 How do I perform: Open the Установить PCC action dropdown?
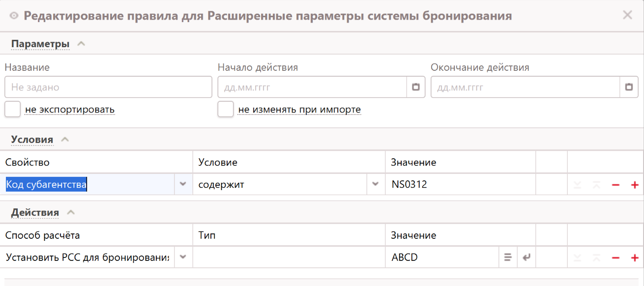pos(183,257)
